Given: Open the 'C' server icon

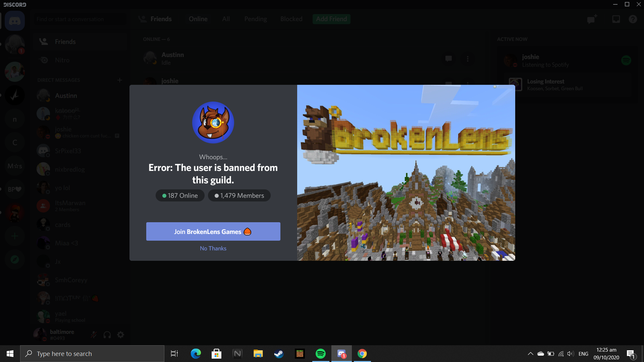Looking at the screenshot, I should point(15,143).
